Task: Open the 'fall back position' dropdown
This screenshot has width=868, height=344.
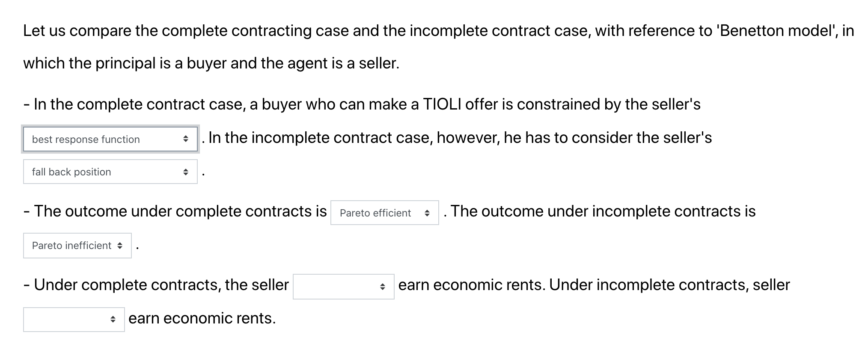Action: 110,172
